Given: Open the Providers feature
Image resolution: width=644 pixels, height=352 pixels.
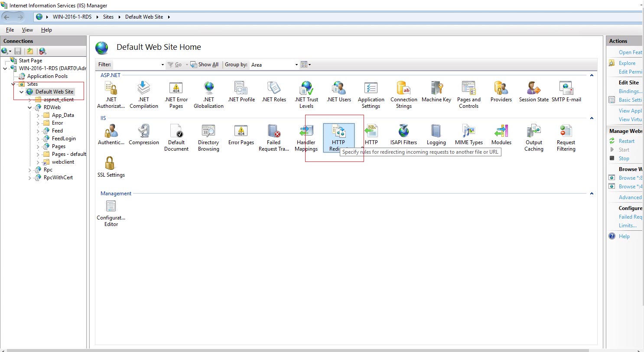Looking at the screenshot, I should click(x=501, y=92).
